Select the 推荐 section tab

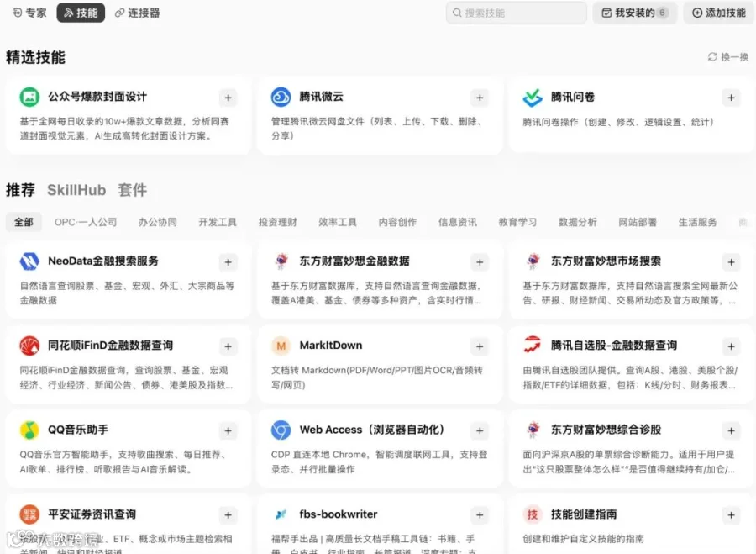[21, 190]
